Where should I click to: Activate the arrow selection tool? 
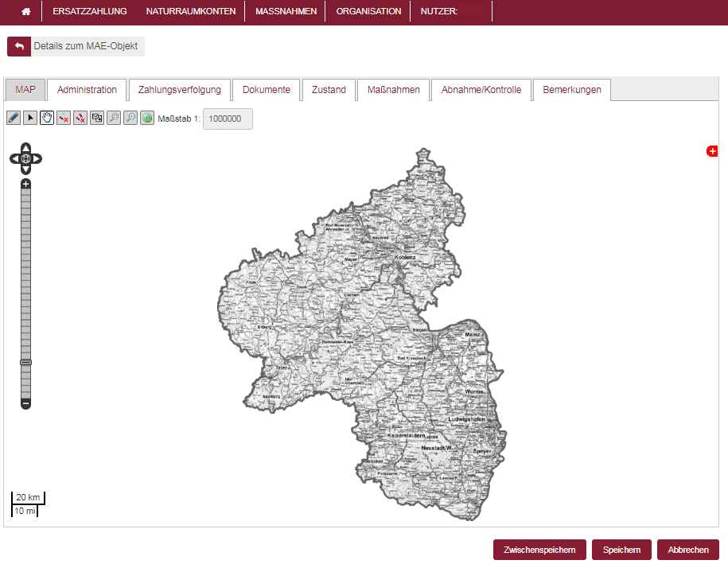[30, 118]
